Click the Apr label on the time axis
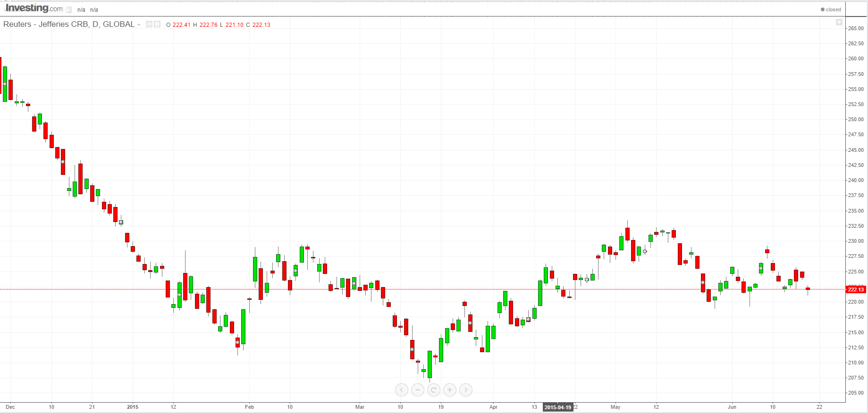Image resolution: width=868 pixels, height=413 pixels. 493,407
